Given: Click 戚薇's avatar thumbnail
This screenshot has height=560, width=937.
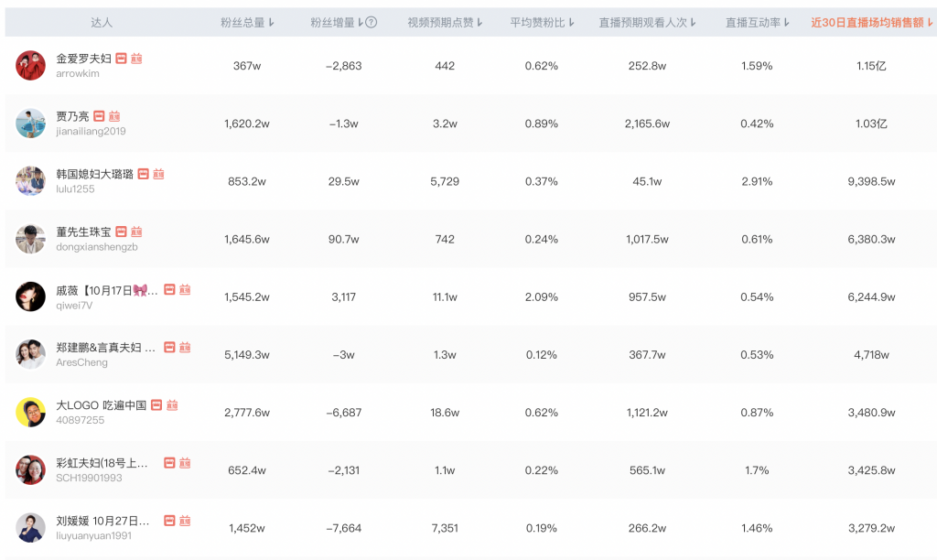Looking at the screenshot, I should pyautogui.click(x=30, y=296).
